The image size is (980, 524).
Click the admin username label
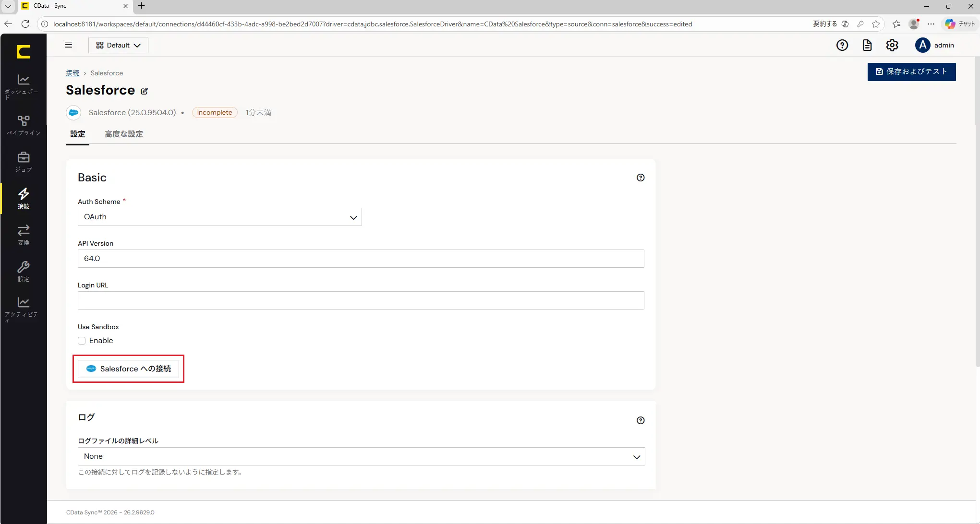point(944,45)
